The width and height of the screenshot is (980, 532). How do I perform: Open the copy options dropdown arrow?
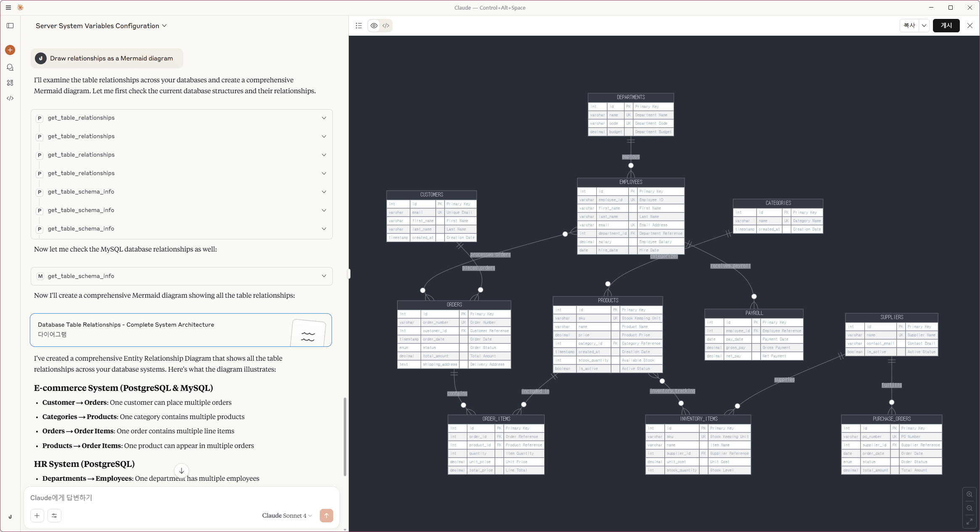924,26
